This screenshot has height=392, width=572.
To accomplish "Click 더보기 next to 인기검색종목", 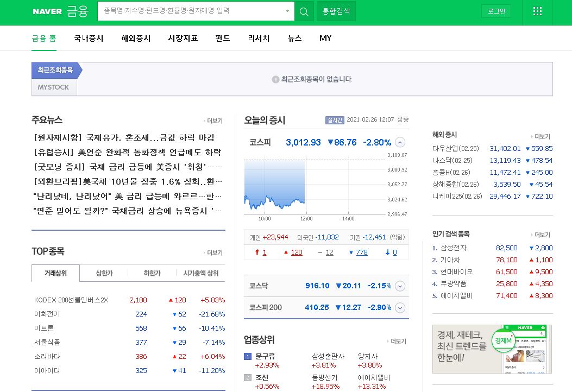I will point(541,235).
